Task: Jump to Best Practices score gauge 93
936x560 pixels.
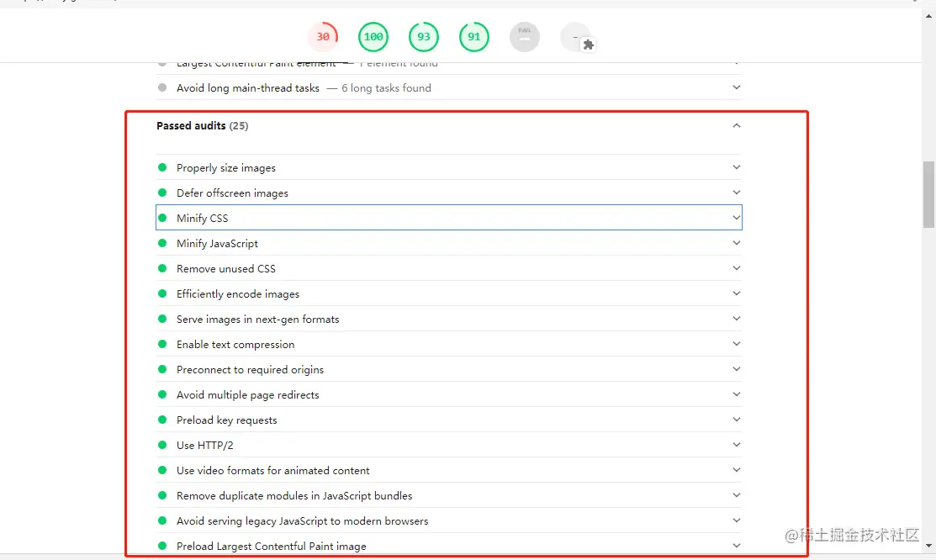Action: tap(424, 36)
